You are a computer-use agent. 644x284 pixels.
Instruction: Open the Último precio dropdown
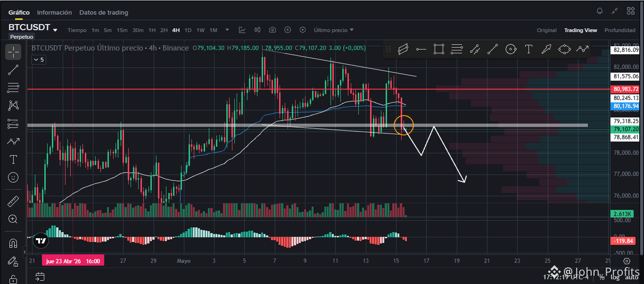tap(334, 30)
